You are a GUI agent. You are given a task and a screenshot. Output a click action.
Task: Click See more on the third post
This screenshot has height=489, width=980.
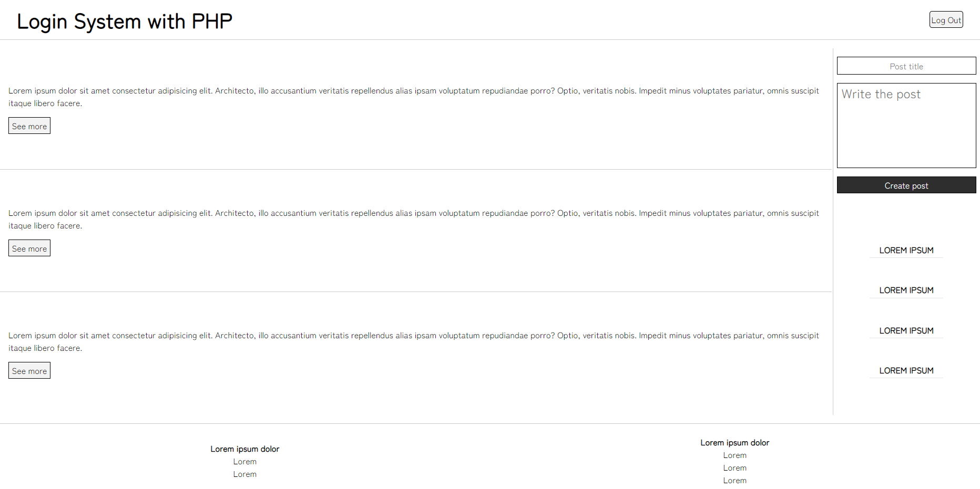tap(29, 371)
